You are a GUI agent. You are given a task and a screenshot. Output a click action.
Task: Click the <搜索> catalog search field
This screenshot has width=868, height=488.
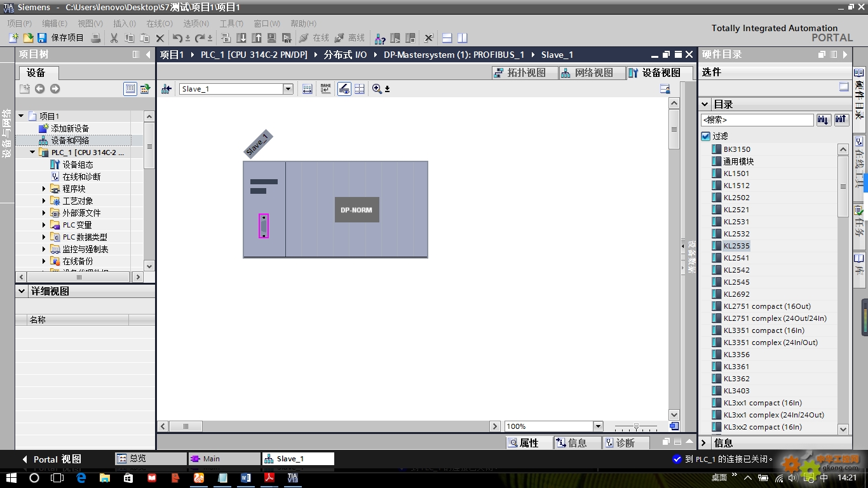(757, 119)
